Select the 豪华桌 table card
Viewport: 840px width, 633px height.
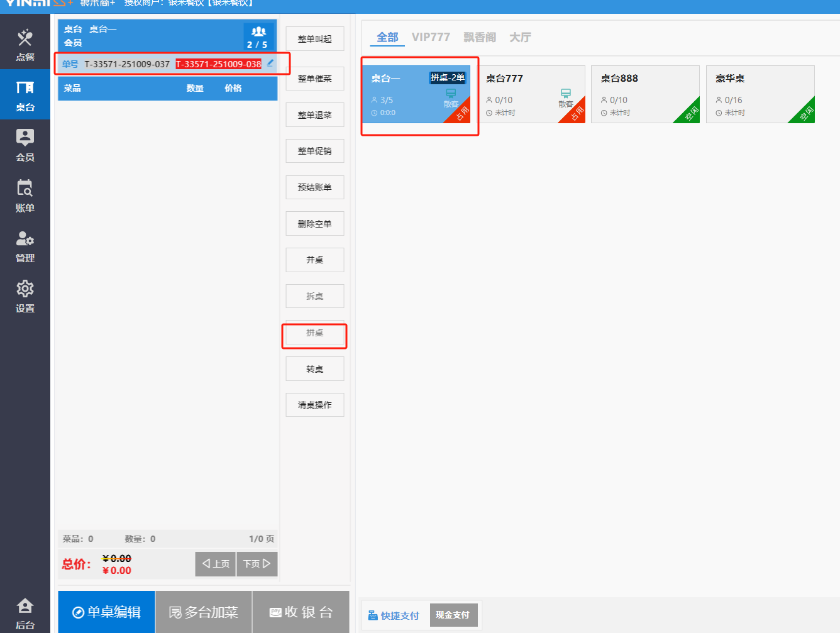760,94
